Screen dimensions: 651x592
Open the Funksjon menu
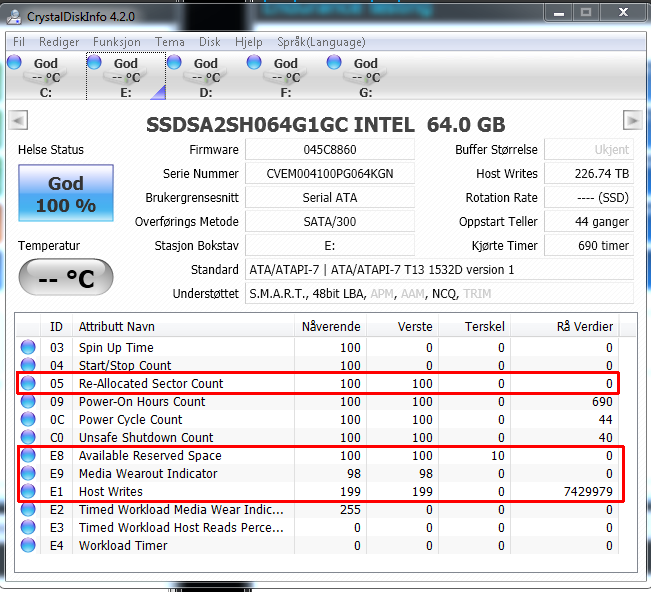point(117,42)
